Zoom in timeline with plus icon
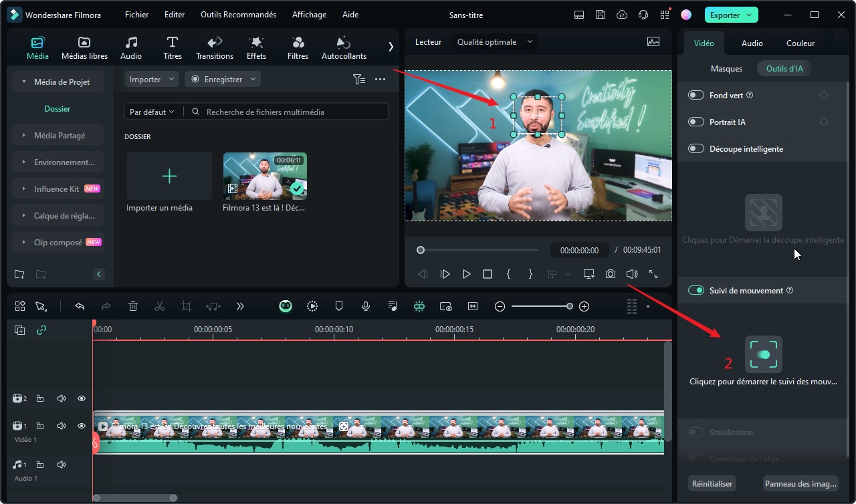This screenshot has height=504, width=856. click(x=584, y=306)
